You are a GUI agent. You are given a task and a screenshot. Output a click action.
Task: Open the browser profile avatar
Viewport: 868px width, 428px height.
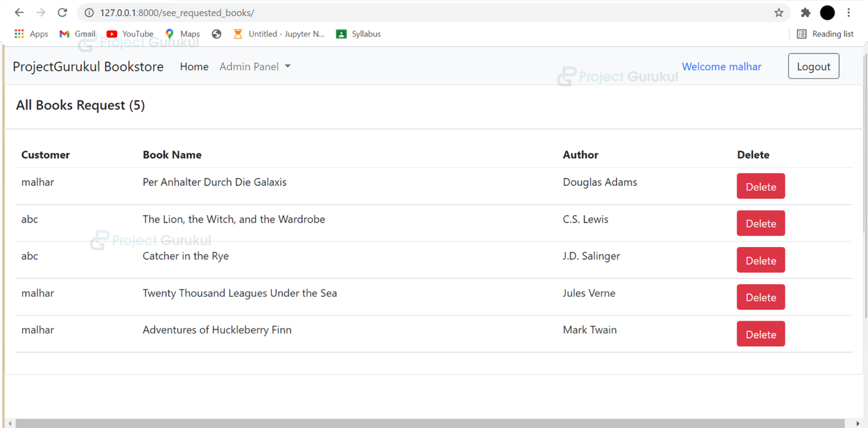coord(827,12)
